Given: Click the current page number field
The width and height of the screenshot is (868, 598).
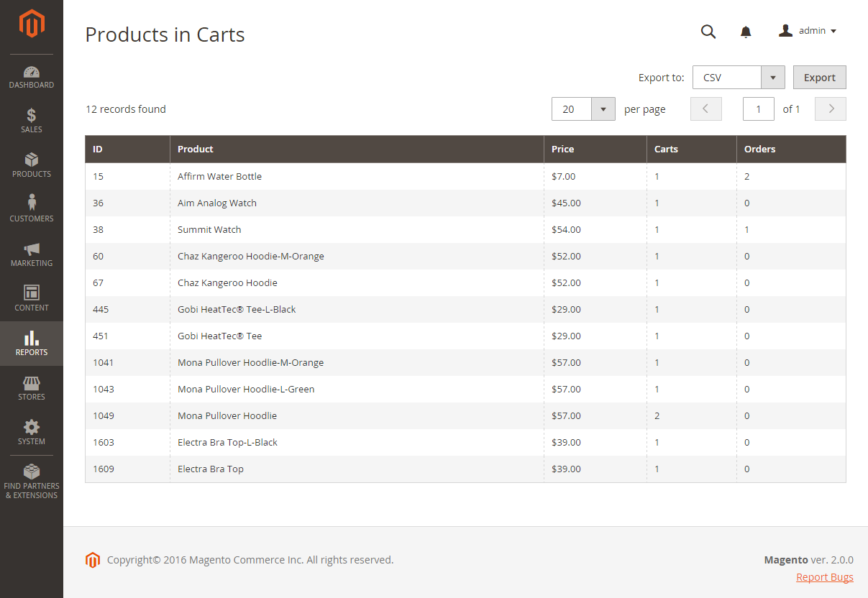Looking at the screenshot, I should point(759,109).
